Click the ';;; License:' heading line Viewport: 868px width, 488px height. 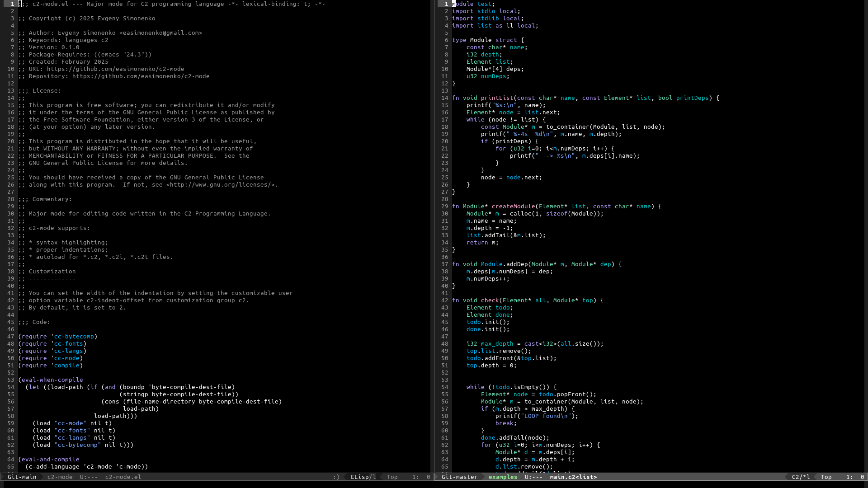tap(40, 91)
